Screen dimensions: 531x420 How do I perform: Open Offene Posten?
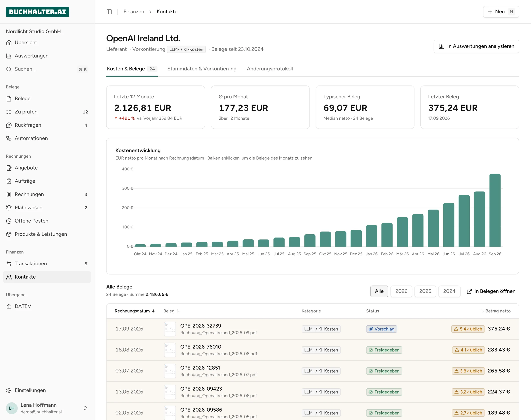[x=47, y=221]
